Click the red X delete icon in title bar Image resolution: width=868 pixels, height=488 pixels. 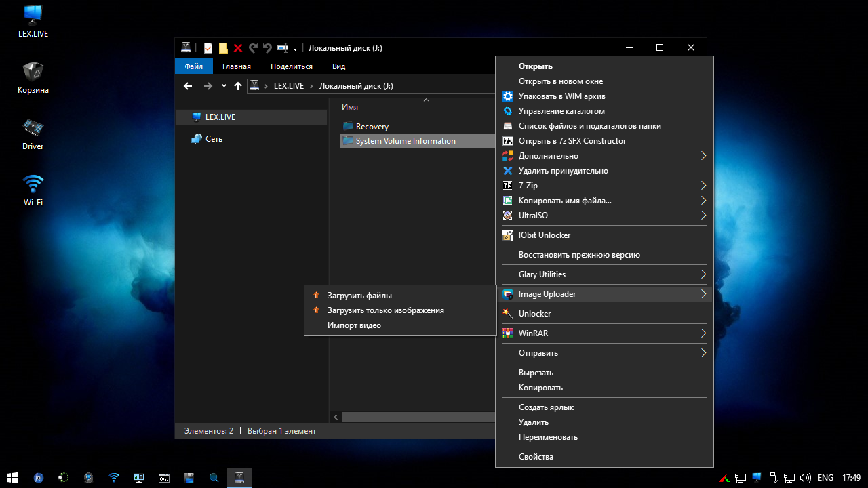tap(238, 48)
